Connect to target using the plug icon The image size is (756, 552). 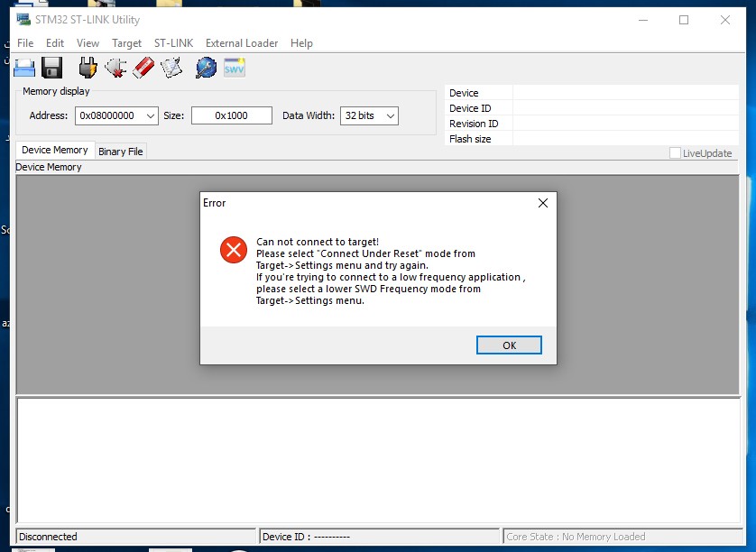coord(88,68)
